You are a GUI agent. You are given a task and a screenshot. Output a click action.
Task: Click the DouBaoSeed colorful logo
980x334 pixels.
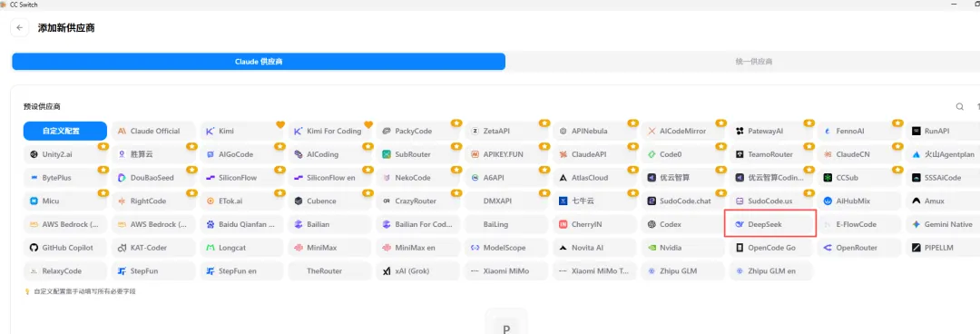point(122,178)
